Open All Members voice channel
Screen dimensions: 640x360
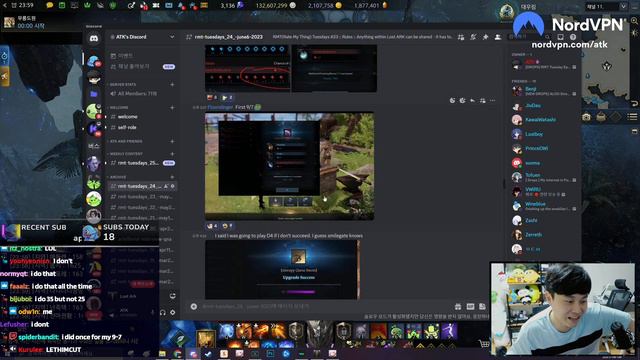coord(142,93)
